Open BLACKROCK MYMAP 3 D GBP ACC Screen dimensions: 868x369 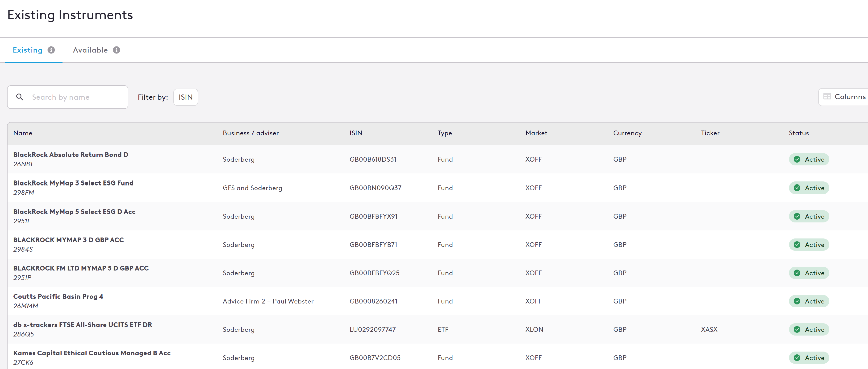(x=69, y=240)
